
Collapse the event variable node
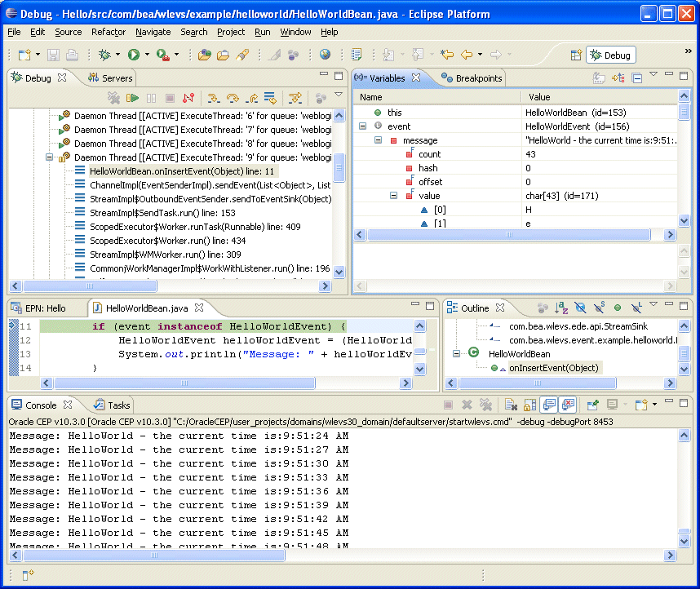pos(362,126)
